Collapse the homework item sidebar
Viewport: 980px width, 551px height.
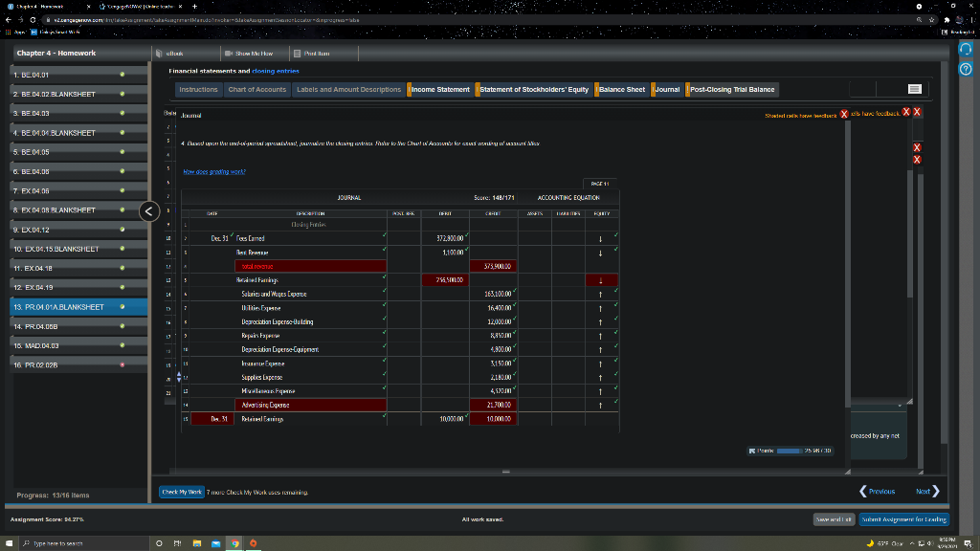click(148, 211)
